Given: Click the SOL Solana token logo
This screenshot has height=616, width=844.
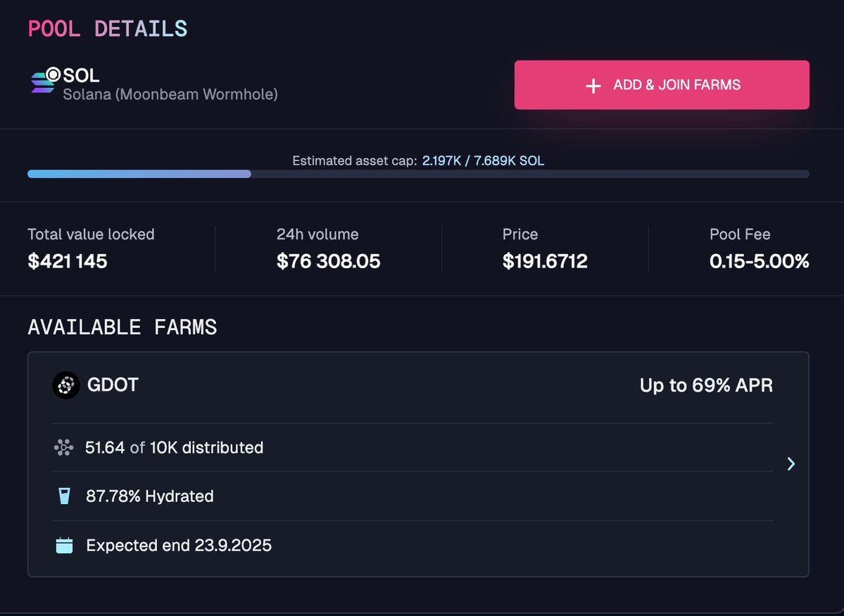Looking at the screenshot, I should (45, 80).
